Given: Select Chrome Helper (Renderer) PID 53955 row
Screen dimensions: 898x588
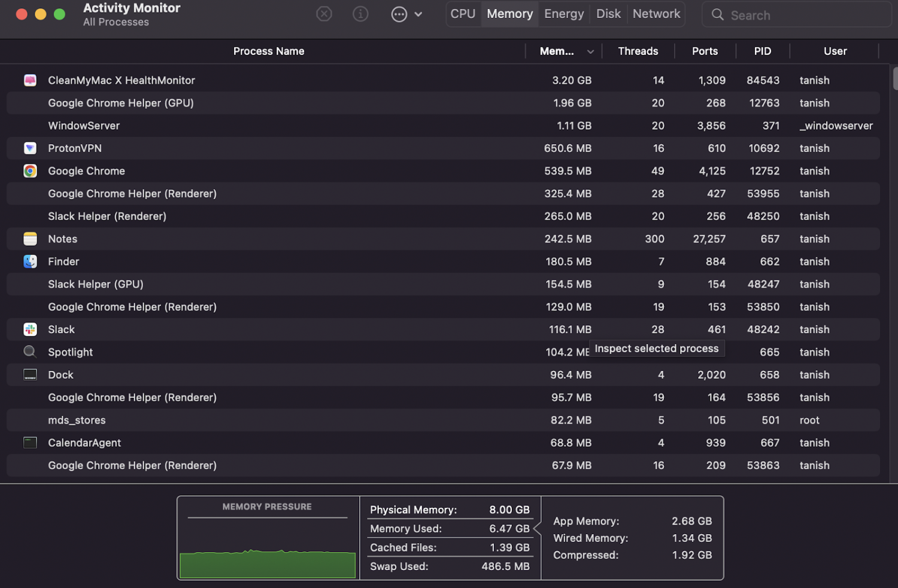Looking at the screenshot, I should [443, 194].
